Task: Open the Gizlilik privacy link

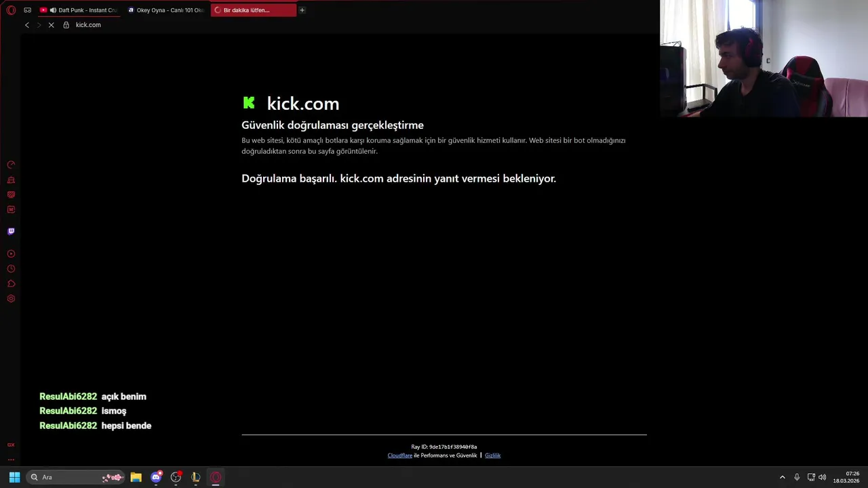Action: pyautogui.click(x=492, y=455)
